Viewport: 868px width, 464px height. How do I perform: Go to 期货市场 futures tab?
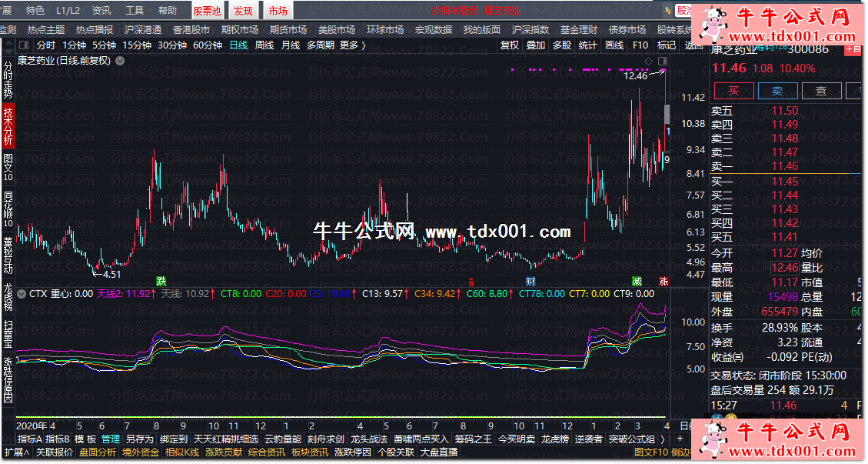point(288,30)
